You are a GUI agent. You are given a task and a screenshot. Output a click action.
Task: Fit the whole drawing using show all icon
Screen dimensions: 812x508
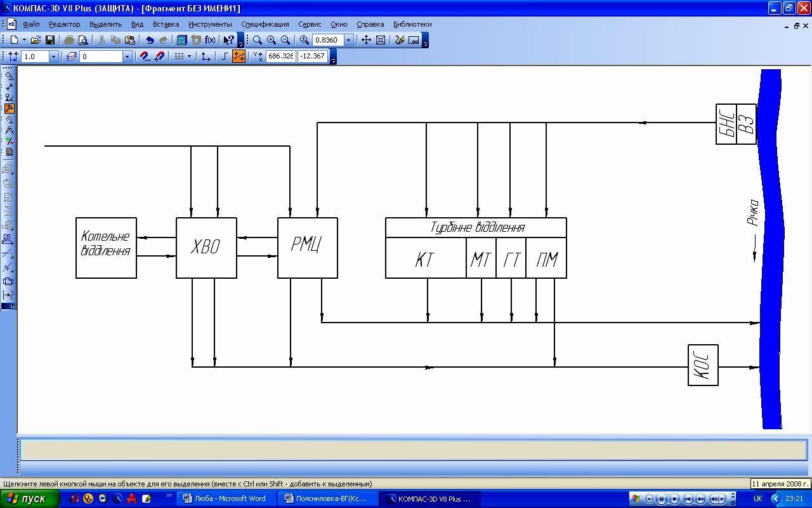(381, 40)
